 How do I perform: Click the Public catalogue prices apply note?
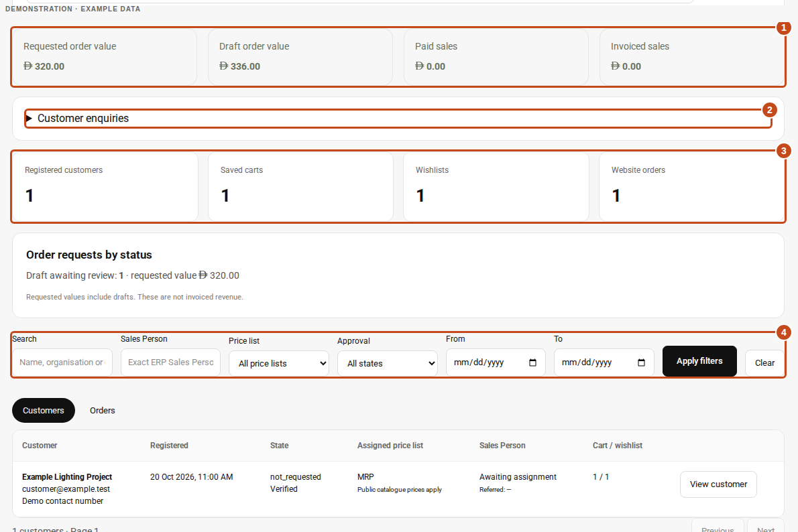(400, 490)
